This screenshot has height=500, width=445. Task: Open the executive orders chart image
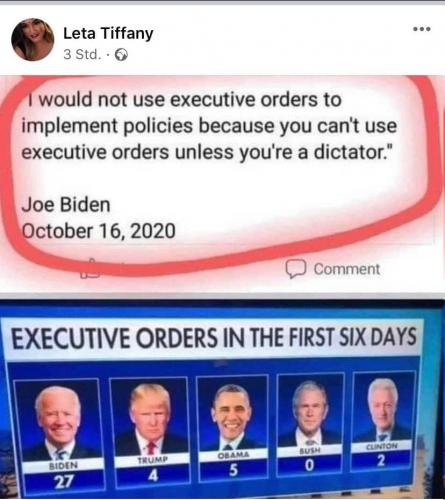pos(222,399)
